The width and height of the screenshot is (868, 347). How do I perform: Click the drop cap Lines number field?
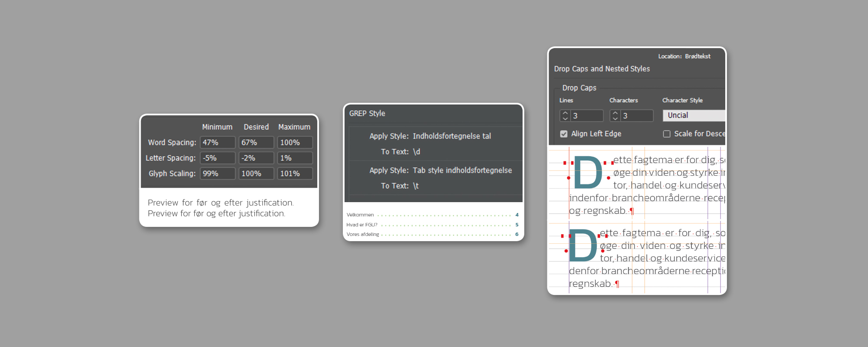(x=587, y=116)
